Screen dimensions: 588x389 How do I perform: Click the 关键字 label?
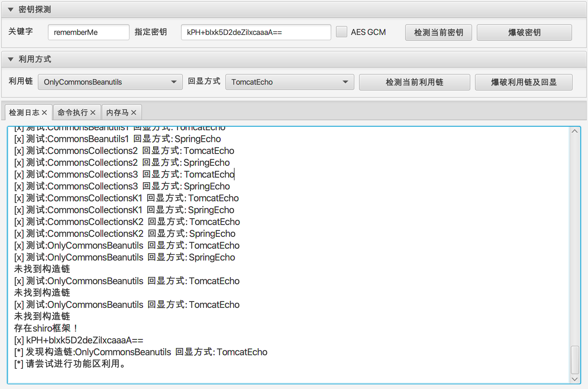pyautogui.click(x=21, y=31)
